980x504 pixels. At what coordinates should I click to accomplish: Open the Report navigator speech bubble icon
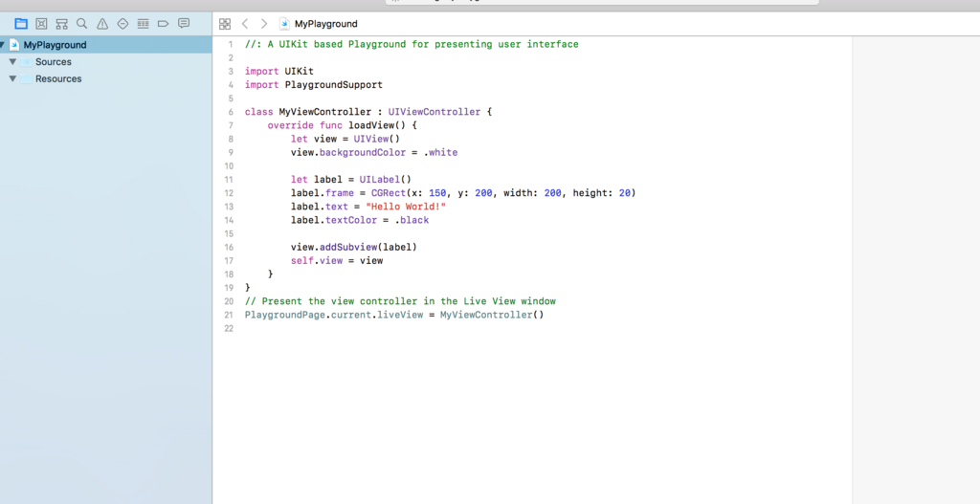click(184, 24)
